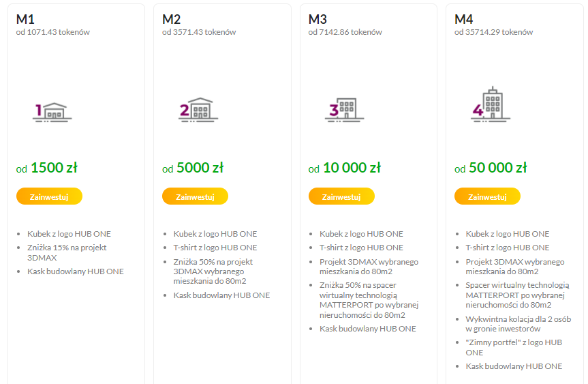Click Zniżka 15% na projekt 3DMAX item
This screenshot has height=384, width=588.
point(67,252)
